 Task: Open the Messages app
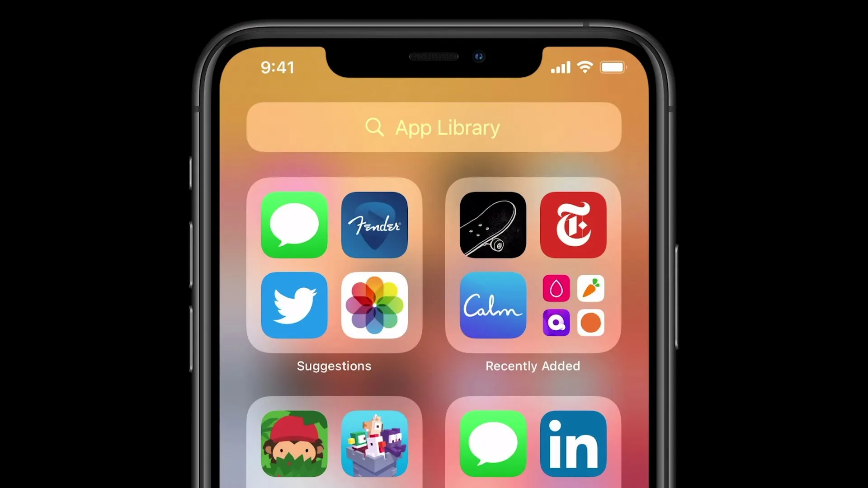294,225
